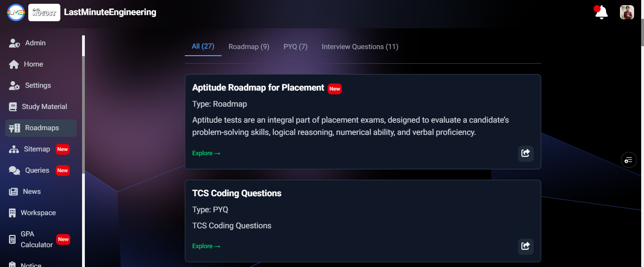Open the user profile avatar
Image resolution: width=644 pixels, height=267 pixels.
tap(627, 12)
